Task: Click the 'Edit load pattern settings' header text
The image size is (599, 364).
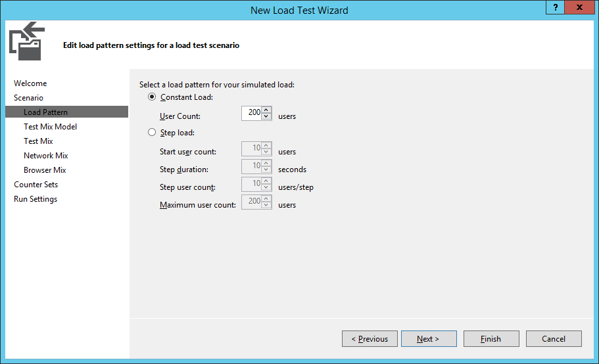Action: (x=151, y=45)
